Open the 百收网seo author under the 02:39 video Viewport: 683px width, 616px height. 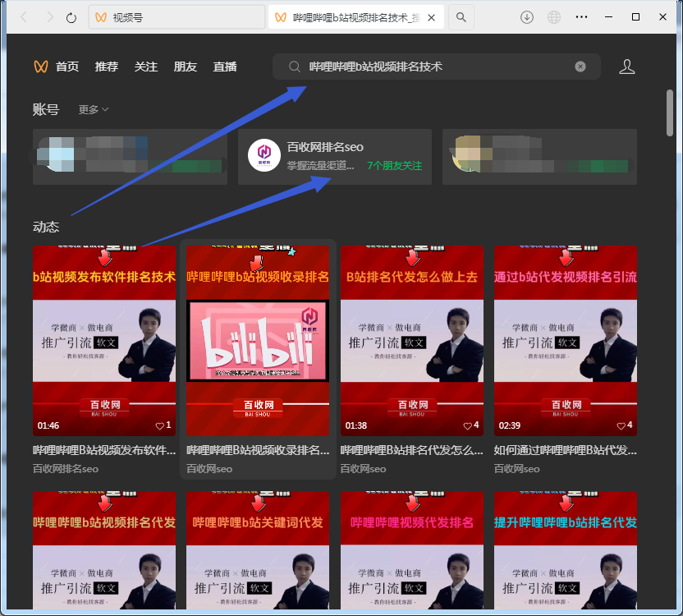pyautogui.click(x=517, y=469)
